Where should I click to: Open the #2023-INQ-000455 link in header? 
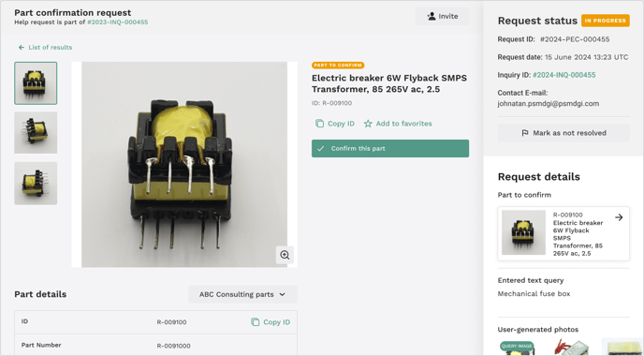click(117, 22)
